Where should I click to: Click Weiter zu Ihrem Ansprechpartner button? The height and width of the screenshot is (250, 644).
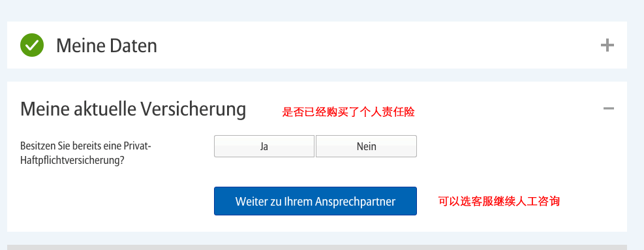click(315, 201)
